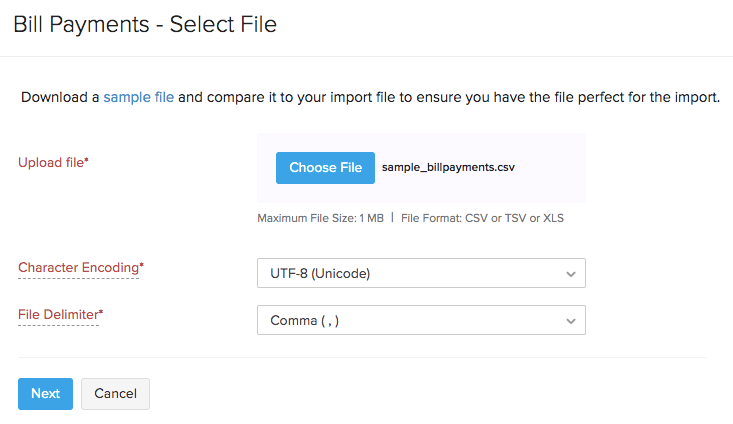733x424 pixels.
Task: Click the File Delimiter label
Action: point(58,315)
